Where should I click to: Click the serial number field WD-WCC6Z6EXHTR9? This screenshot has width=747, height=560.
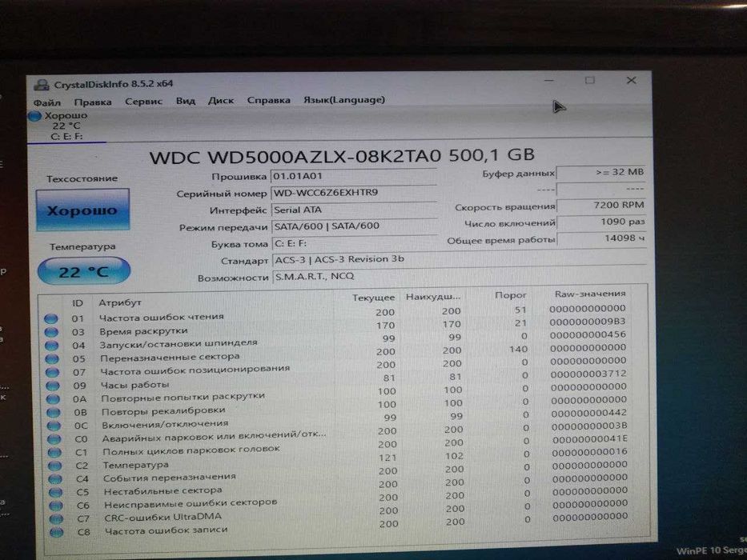pyautogui.click(x=354, y=192)
